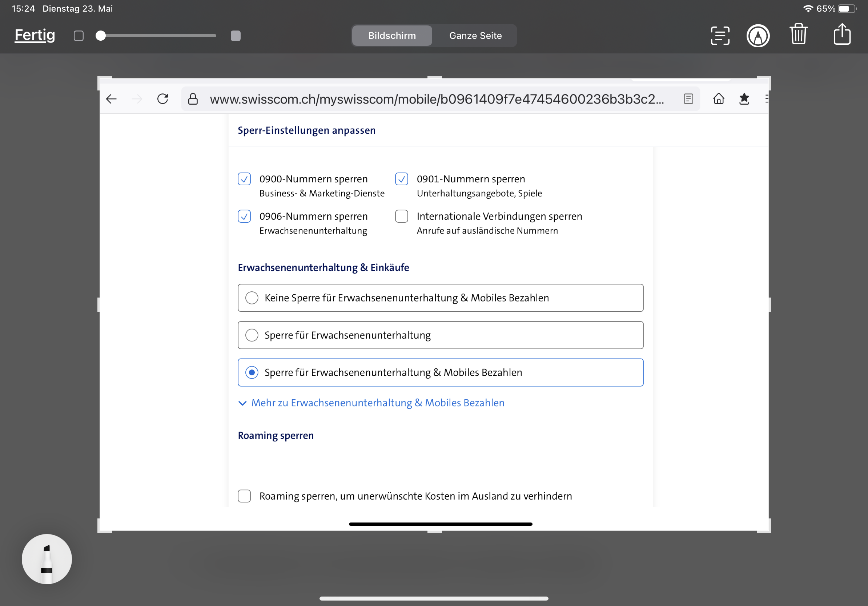
Task: Click the swisscom.ch URL address field
Action: pyautogui.click(x=437, y=99)
